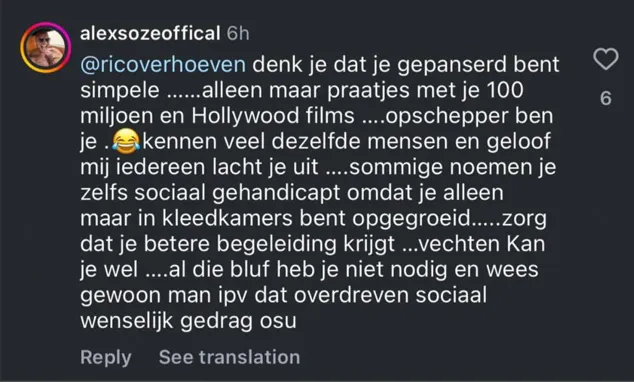This screenshot has width=634, height=382.
Task: Click the laughing crying emoji
Action: tap(126, 141)
